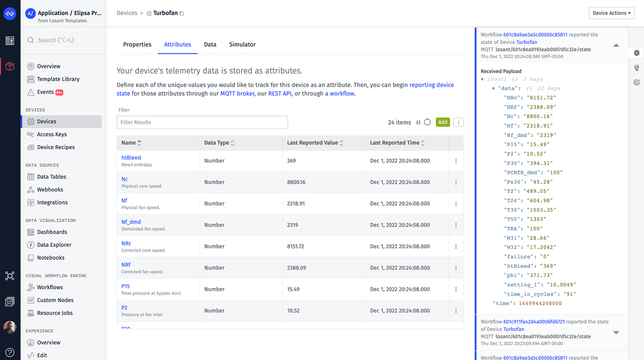Pause live updates of the attributes list
Viewport: 644px width, 360px height.
pyautogui.click(x=417, y=122)
